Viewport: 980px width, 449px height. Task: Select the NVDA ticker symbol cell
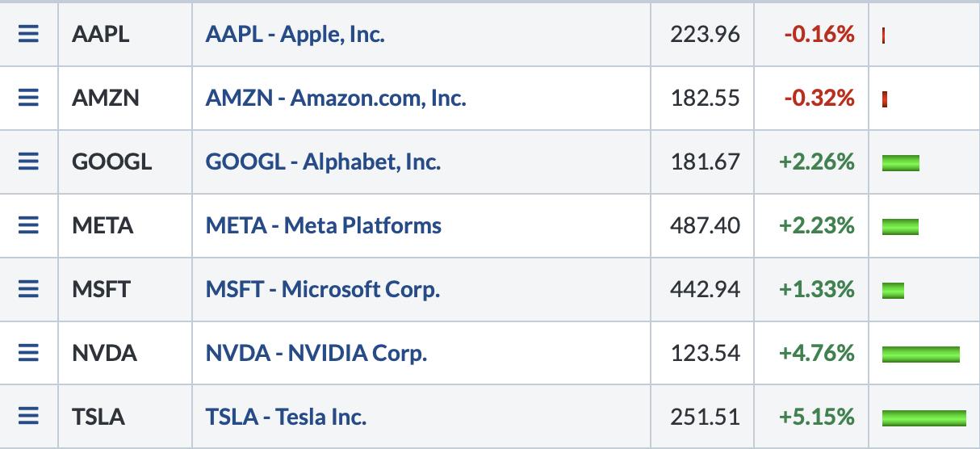[x=125, y=353]
